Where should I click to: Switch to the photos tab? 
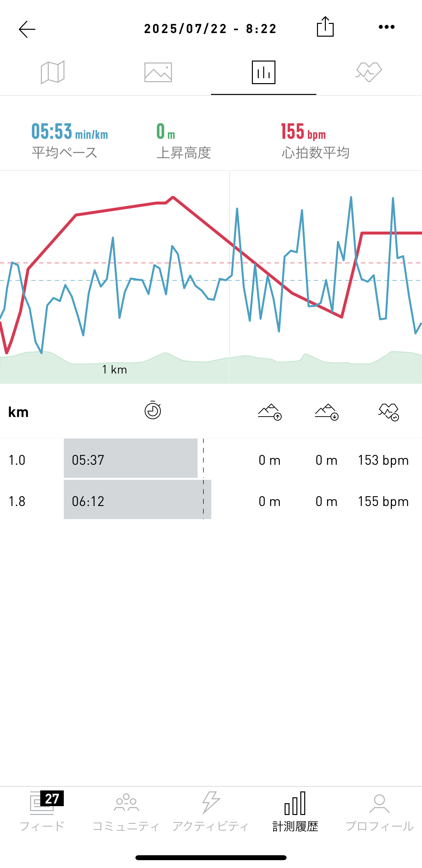(x=158, y=72)
